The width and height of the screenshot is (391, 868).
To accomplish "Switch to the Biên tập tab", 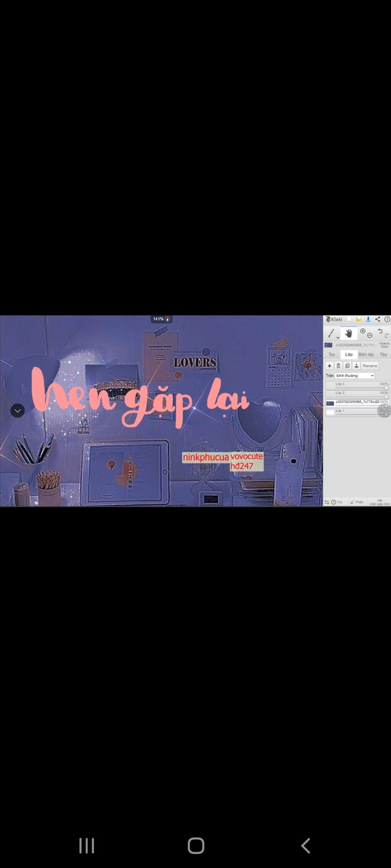I will tap(366, 354).
